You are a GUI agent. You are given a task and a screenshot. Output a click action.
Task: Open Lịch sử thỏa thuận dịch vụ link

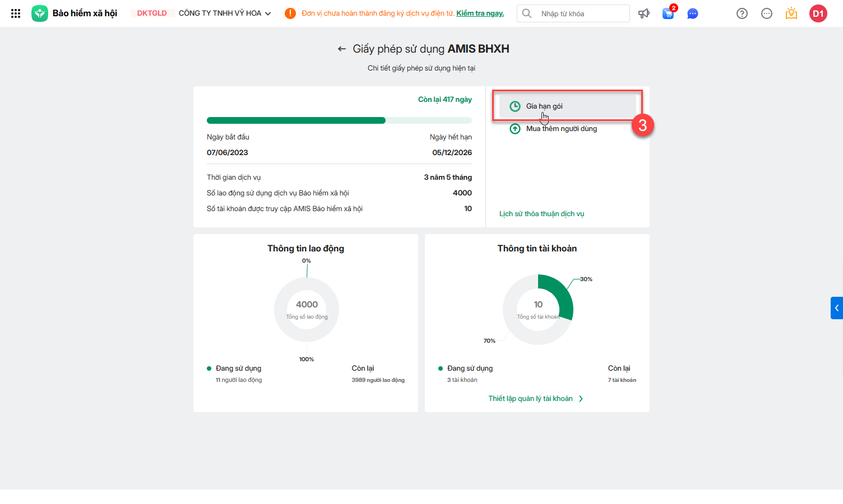click(541, 214)
